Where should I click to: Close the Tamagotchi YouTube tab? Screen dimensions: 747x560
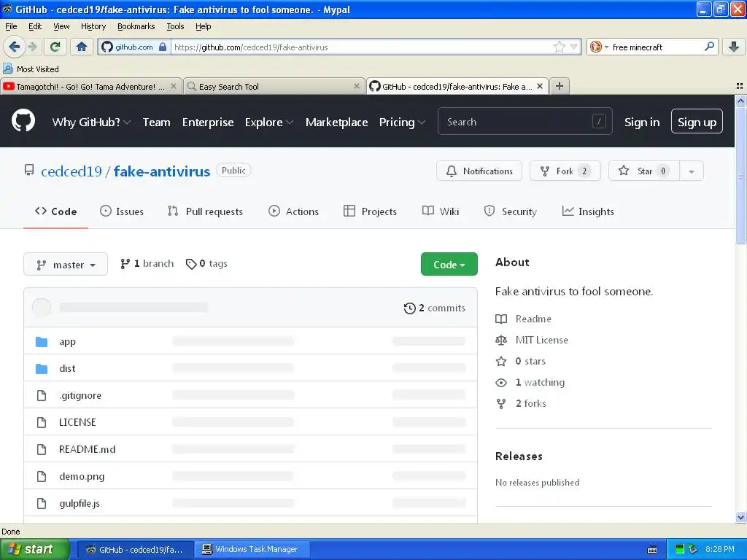[174, 86]
